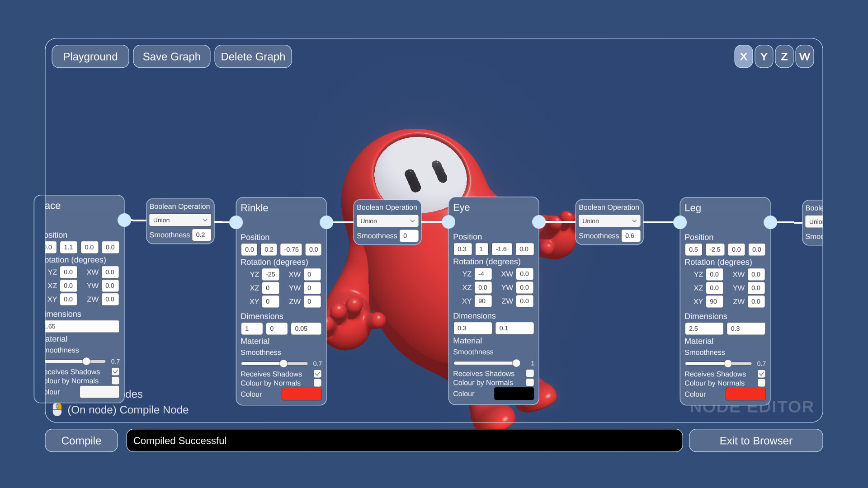The width and height of the screenshot is (868, 488).
Task: Click the Z axis view button
Action: pos(784,56)
